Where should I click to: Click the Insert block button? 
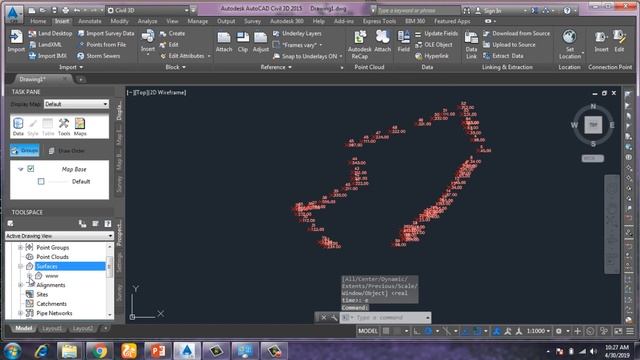(148, 41)
